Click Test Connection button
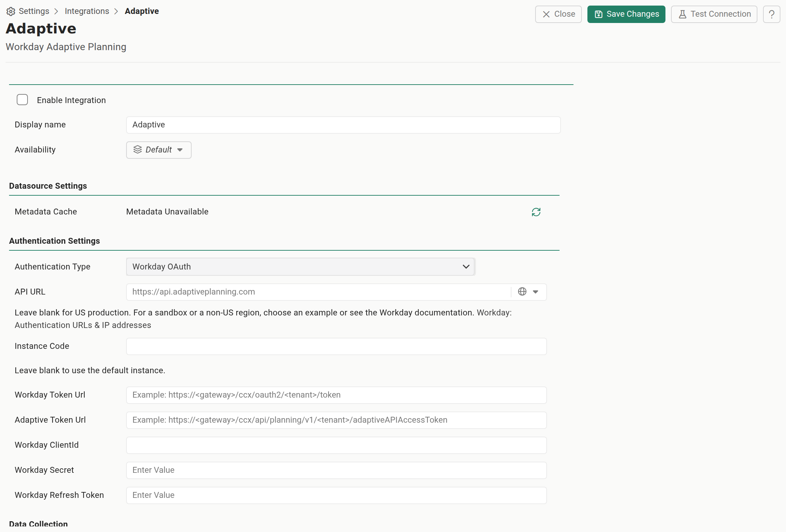The height and width of the screenshot is (532, 786). (714, 14)
